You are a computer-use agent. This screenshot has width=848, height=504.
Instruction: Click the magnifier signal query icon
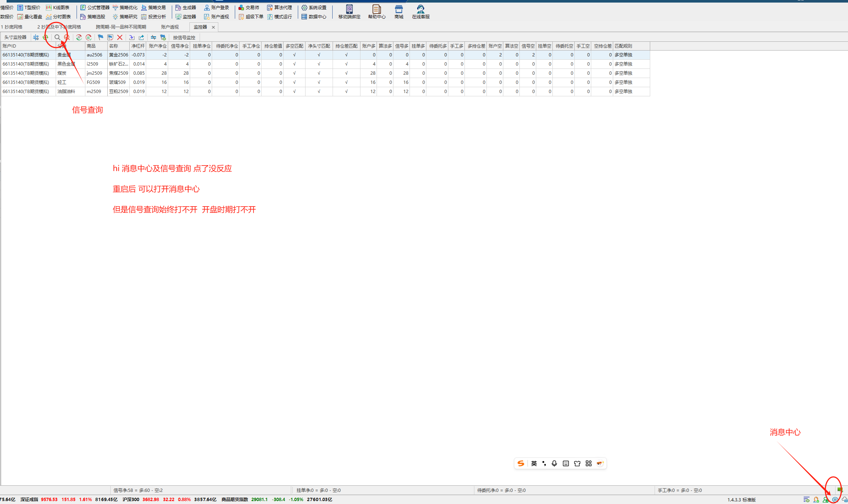pos(57,37)
